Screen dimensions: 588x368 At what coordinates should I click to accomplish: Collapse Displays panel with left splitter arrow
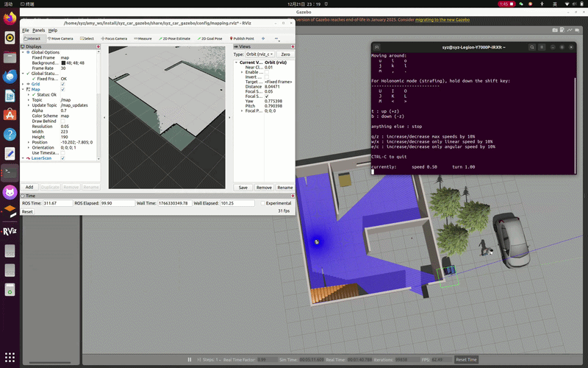point(104,118)
